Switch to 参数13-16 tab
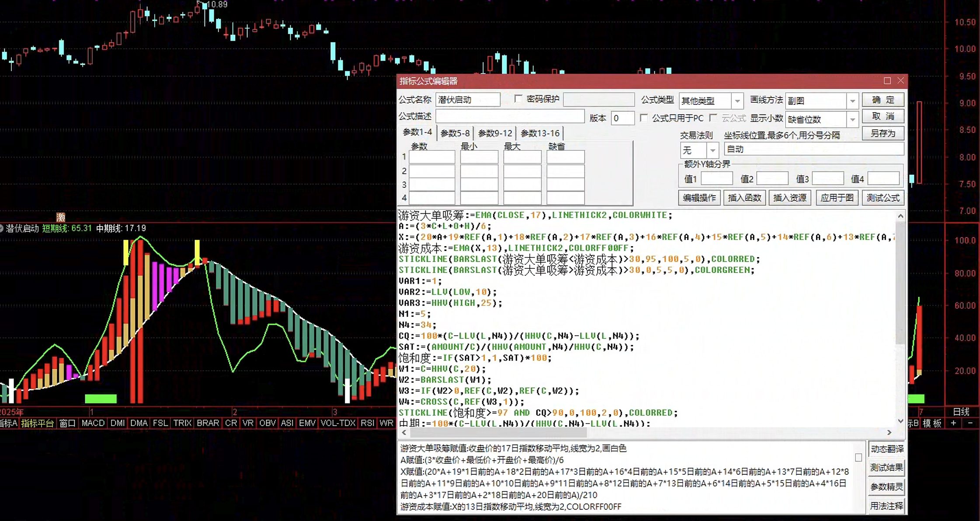This screenshot has height=521, width=980. [x=540, y=133]
